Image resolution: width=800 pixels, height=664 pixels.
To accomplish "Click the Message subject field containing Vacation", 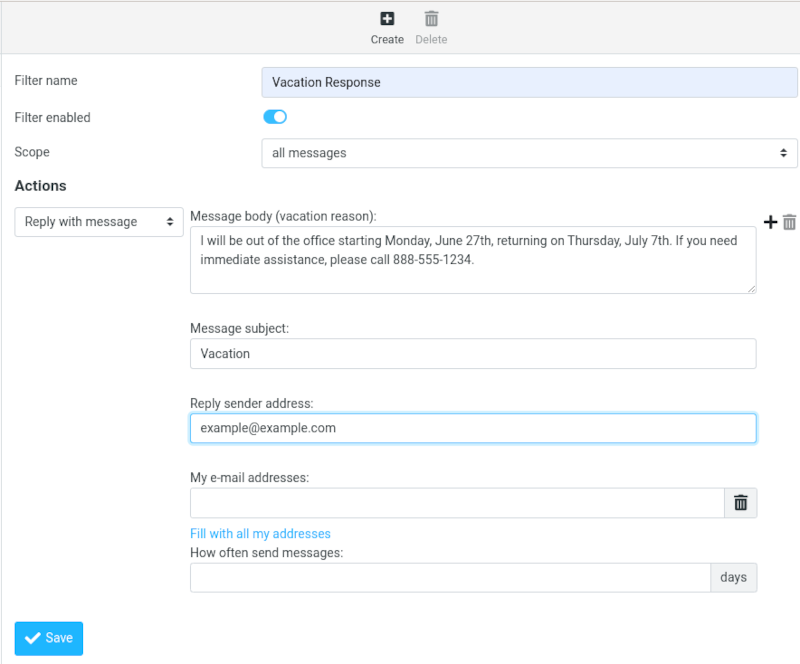I will coord(473,354).
